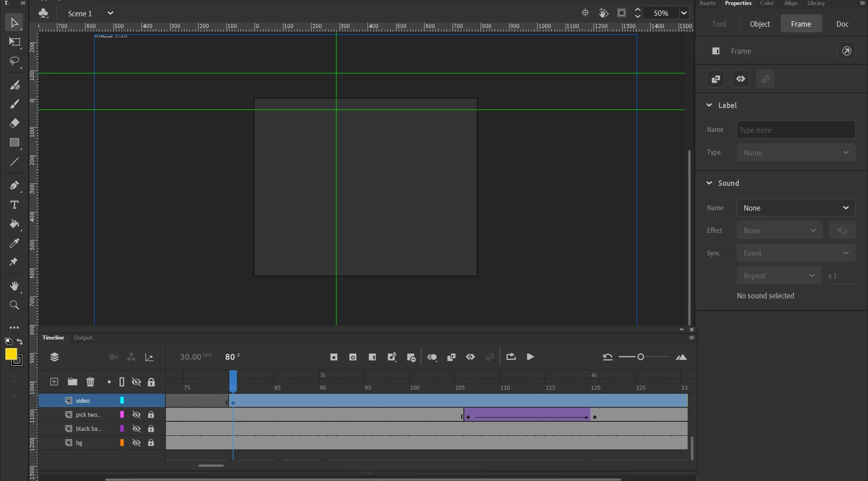Open the Output tab

point(83,338)
